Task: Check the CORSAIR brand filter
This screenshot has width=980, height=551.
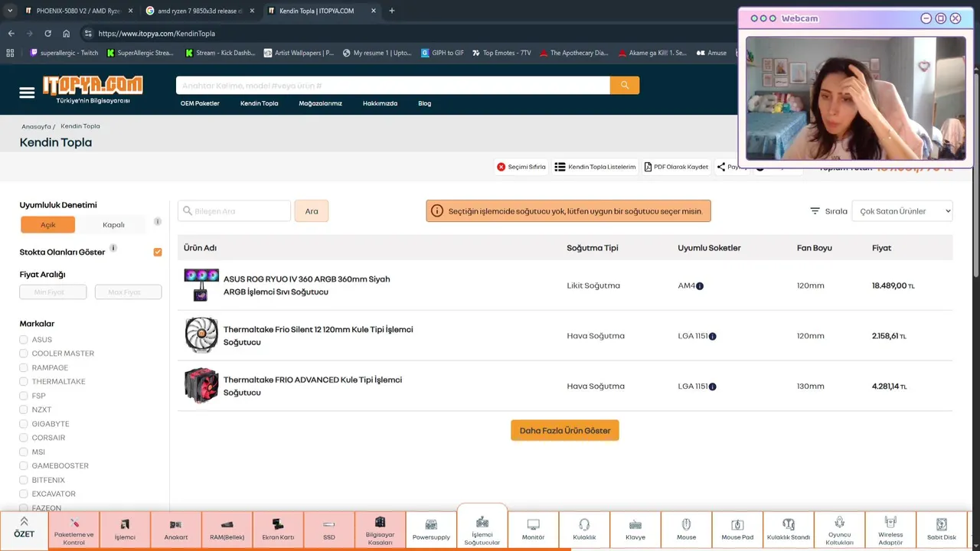Action: click(24, 438)
